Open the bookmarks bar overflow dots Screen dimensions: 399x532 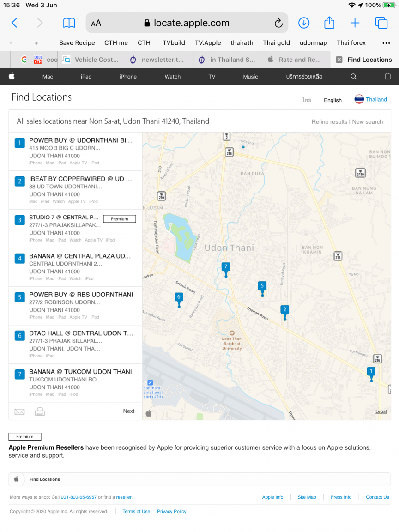[386, 43]
